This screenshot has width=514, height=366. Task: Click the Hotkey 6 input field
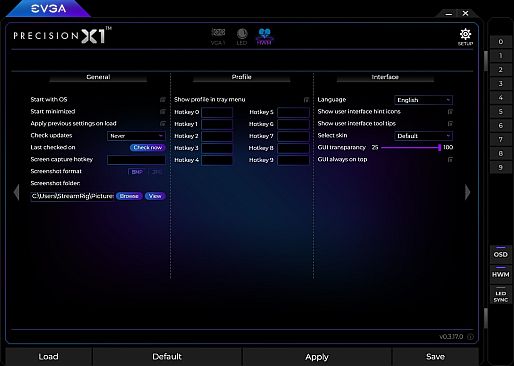click(x=293, y=124)
